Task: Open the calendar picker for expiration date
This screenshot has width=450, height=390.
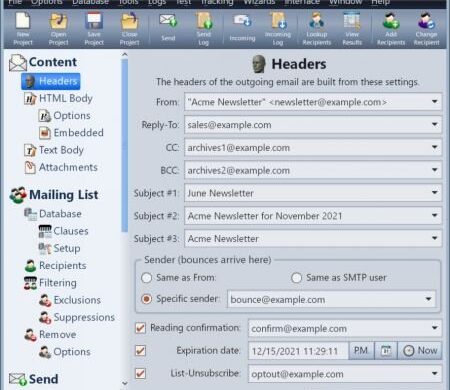Action: [x=386, y=351]
